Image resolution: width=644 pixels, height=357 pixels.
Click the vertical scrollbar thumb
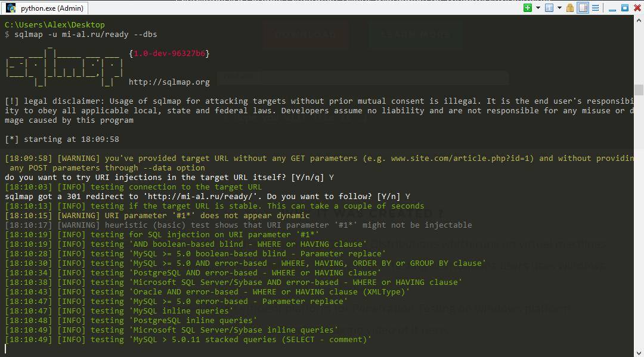click(639, 89)
